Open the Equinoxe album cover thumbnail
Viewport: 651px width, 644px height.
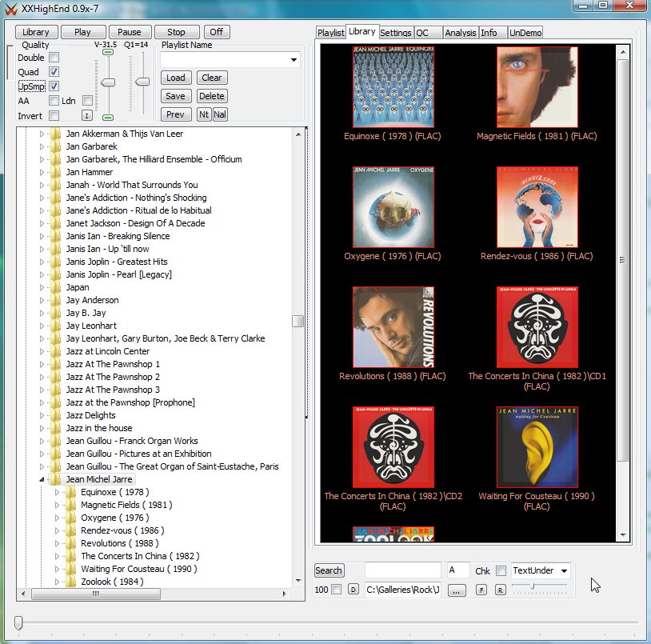point(393,86)
